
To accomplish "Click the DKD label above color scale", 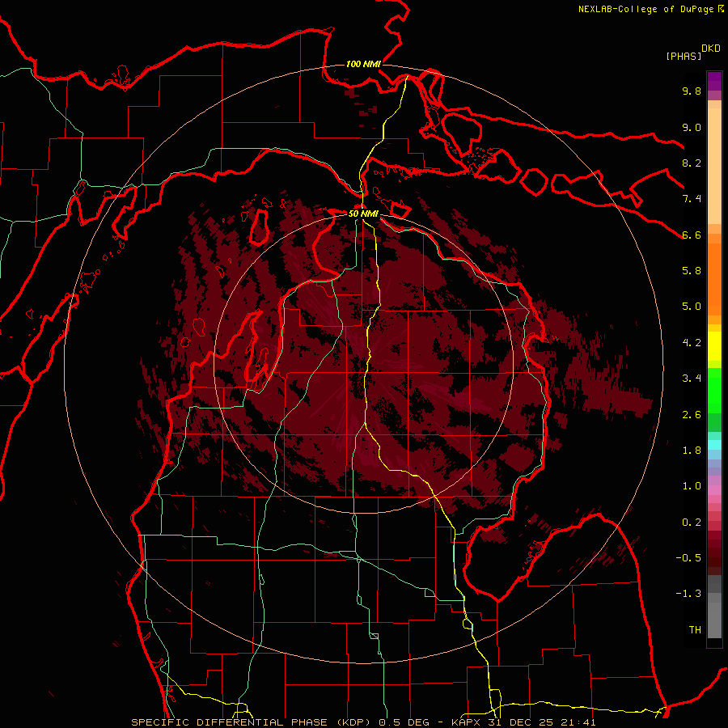I will [711, 49].
